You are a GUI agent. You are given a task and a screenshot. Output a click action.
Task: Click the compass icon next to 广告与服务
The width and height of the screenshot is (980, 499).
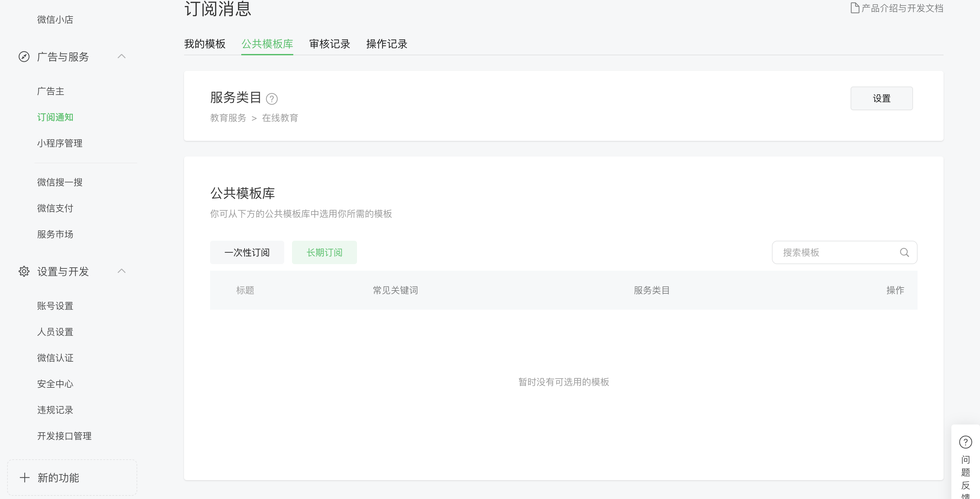(x=24, y=57)
